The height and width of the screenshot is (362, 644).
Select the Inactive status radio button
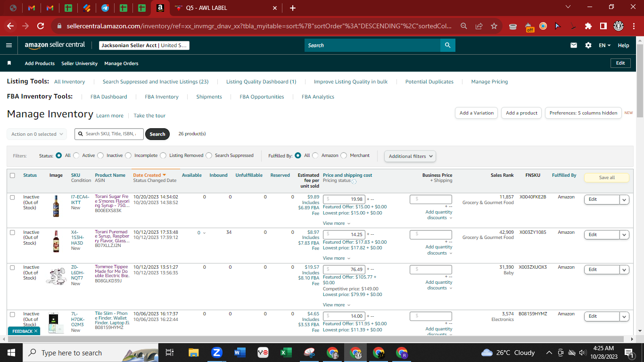tap(100, 156)
